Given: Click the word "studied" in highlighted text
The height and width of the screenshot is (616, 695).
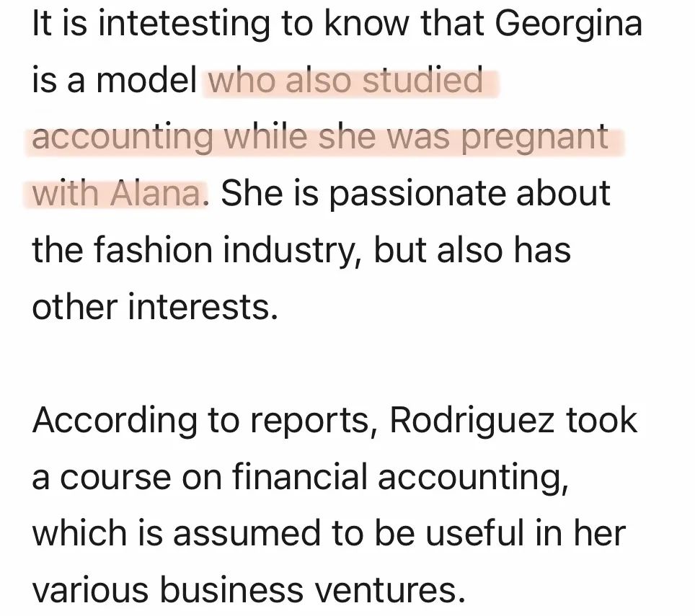Looking at the screenshot, I should point(422,81).
